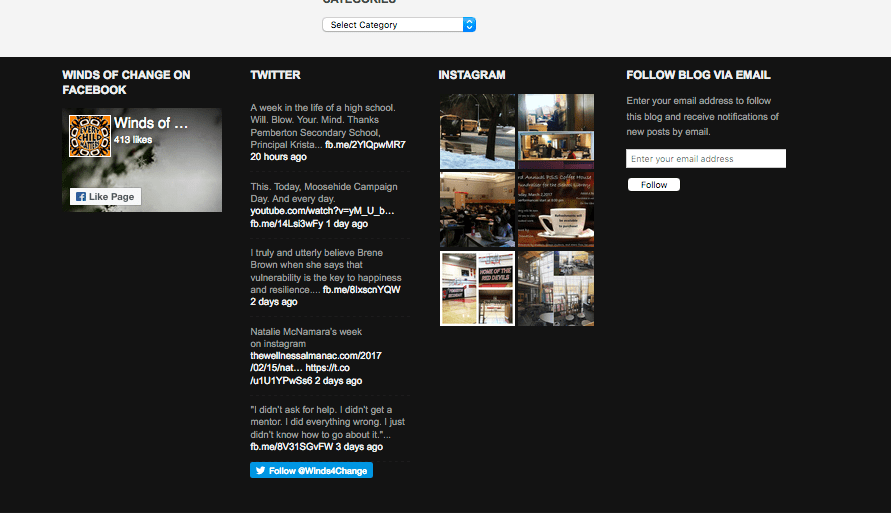Screen dimensions: 891x513
Task: Click the email address input field
Action: (706, 159)
